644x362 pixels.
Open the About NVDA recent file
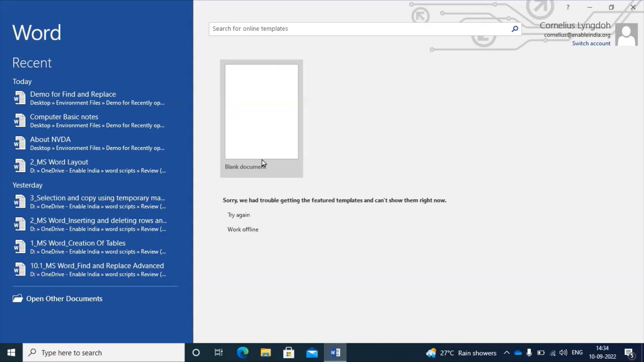click(50, 139)
